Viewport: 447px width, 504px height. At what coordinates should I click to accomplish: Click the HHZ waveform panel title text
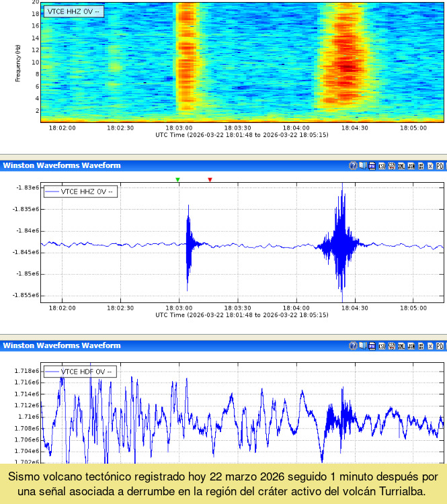pos(62,165)
